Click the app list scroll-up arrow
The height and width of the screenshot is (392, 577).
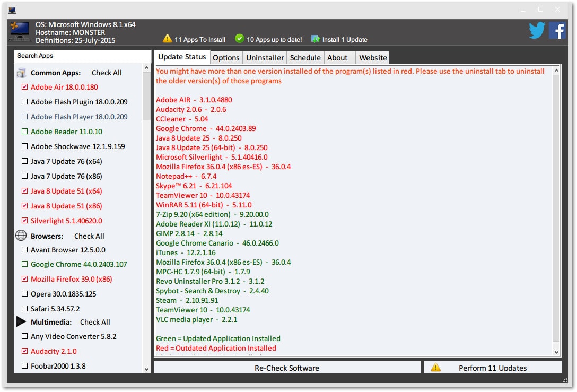[x=146, y=68]
